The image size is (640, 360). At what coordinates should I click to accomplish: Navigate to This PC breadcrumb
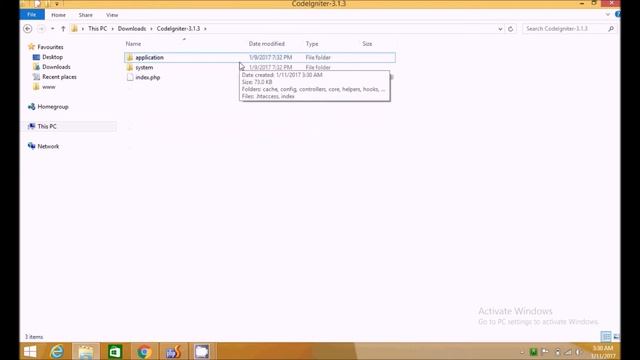tap(98, 29)
